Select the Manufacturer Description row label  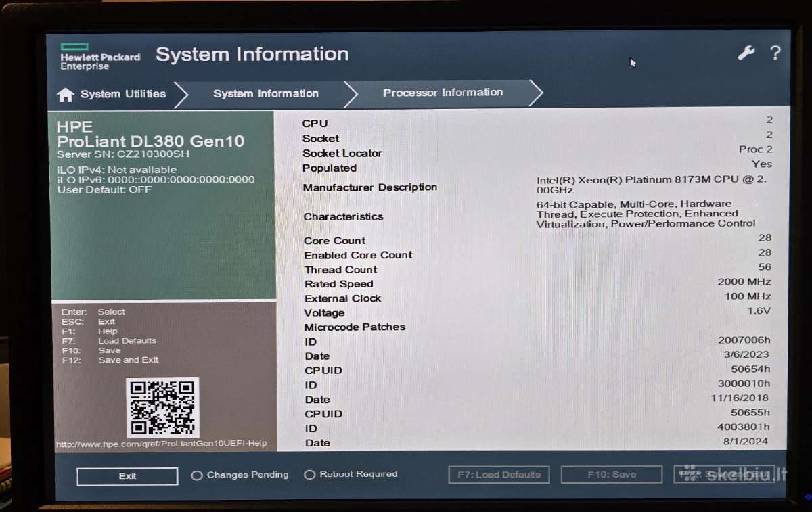pos(369,187)
